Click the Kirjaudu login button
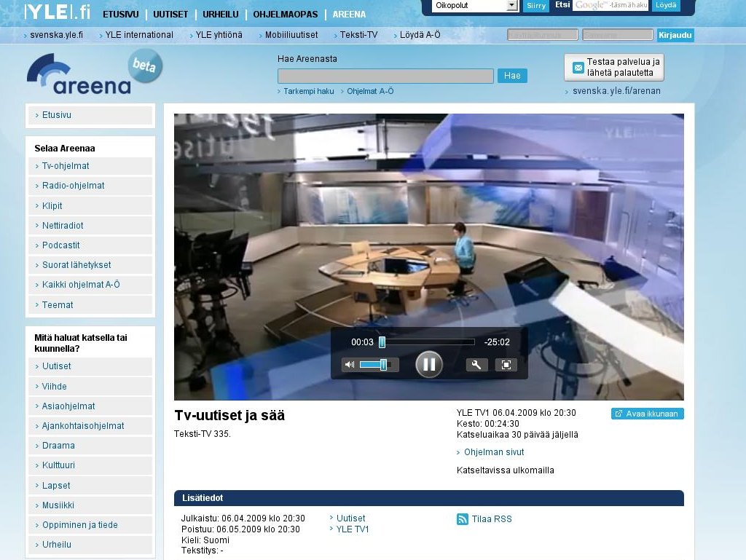 pyautogui.click(x=675, y=35)
